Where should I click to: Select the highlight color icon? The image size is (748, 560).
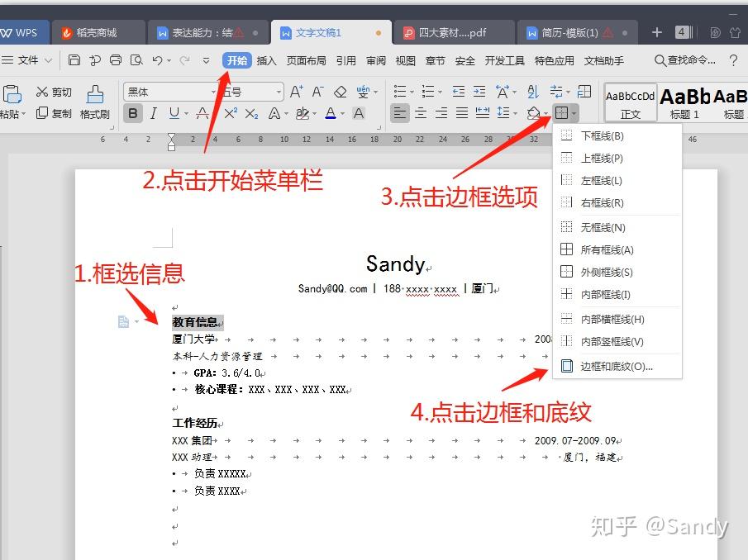pyautogui.click(x=304, y=112)
